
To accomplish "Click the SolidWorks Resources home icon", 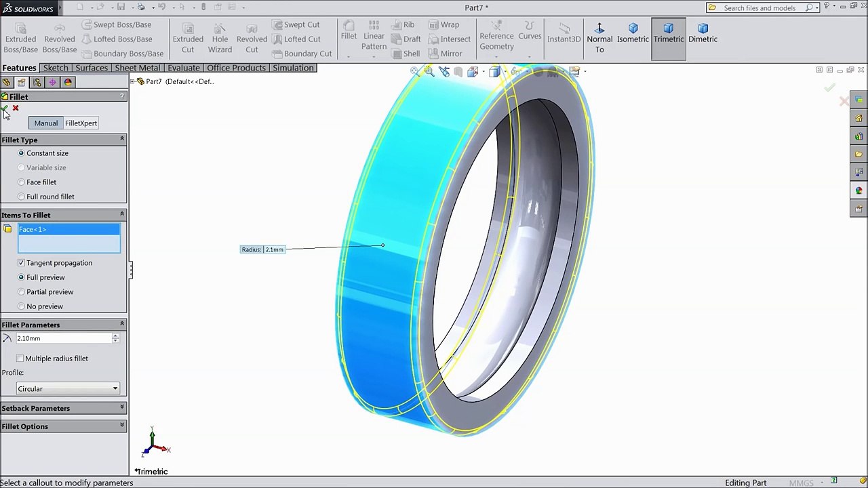I will coord(859,119).
